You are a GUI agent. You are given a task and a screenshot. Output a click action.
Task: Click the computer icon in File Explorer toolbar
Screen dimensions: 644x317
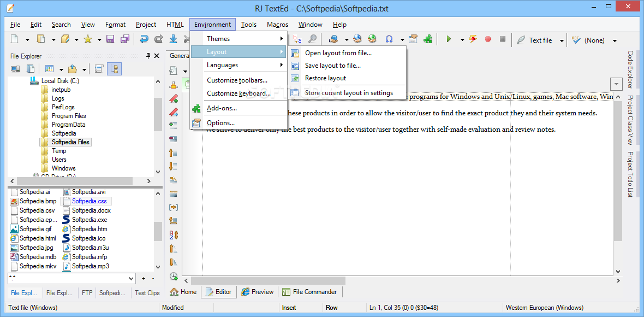(15, 69)
